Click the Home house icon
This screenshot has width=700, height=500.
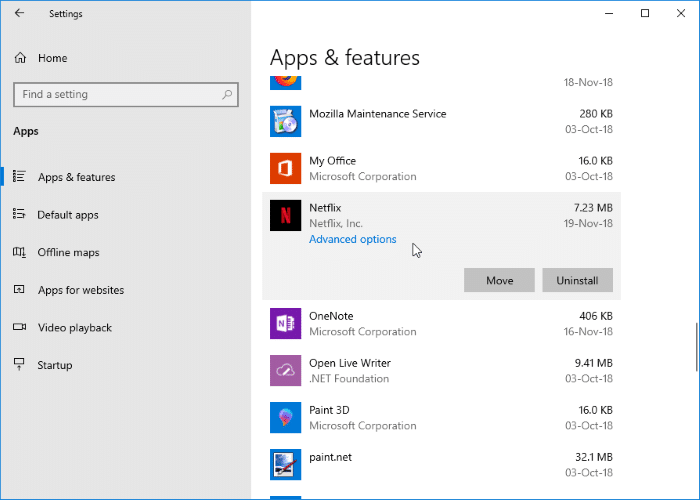[x=20, y=58]
